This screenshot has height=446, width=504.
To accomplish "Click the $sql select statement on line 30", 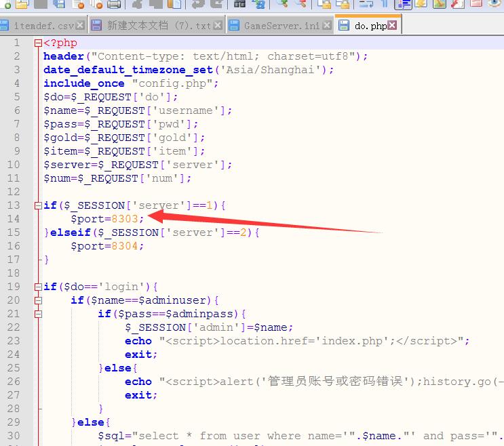I will pyautogui.click(x=301, y=436).
